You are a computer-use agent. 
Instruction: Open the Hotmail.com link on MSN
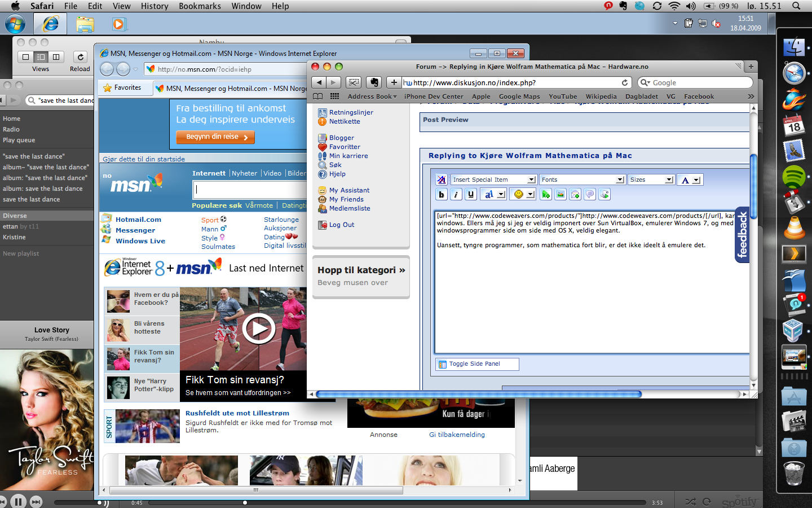pos(138,220)
